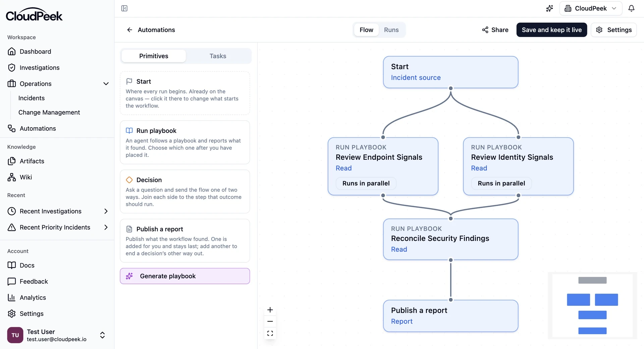The width and height of the screenshot is (644, 349).
Task: Click the Wiki network icon
Action: pyautogui.click(x=12, y=177)
